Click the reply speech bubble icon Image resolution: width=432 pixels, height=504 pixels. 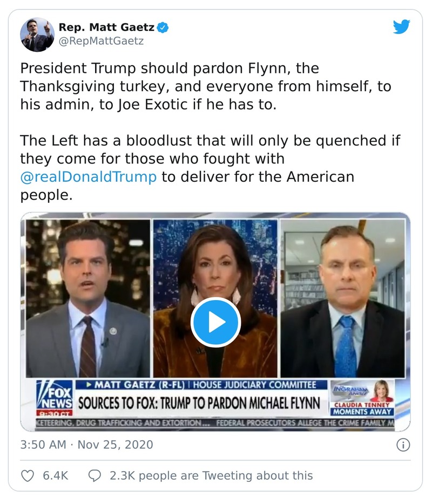(94, 475)
